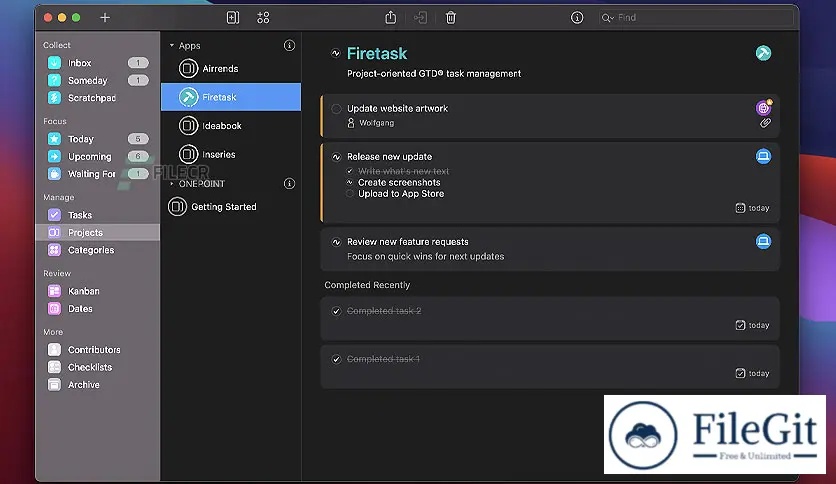Click note text Focus on quick wins
This screenshot has width=836, height=484.
click(425, 256)
